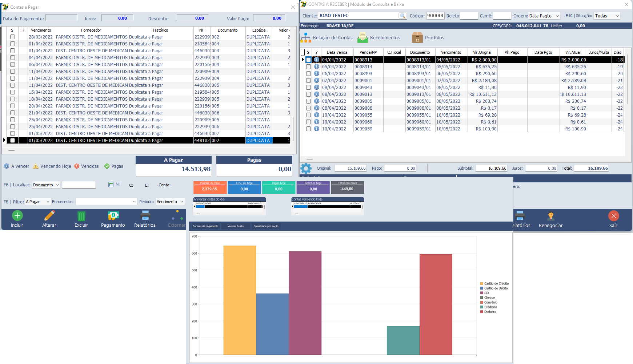
Task: Click the Relação de Contas button
Action: pyautogui.click(x=326, y=37)
